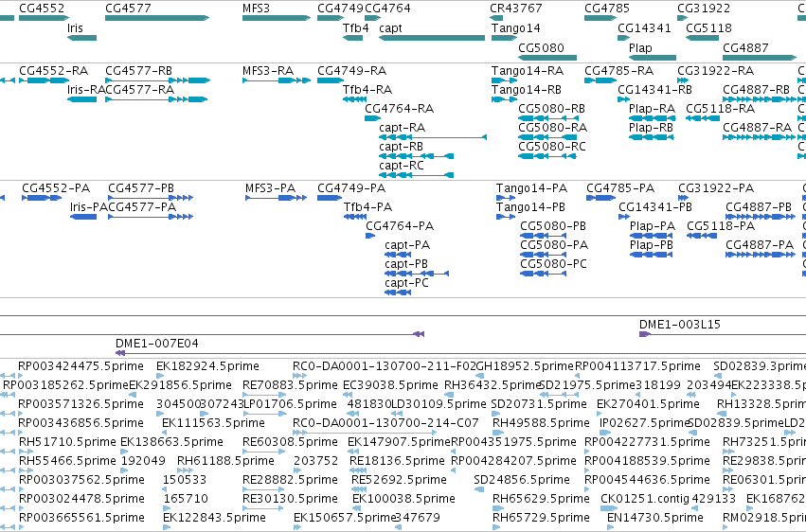
Task: Click protein Iris-PA glyph
Action: coord(83,217)
